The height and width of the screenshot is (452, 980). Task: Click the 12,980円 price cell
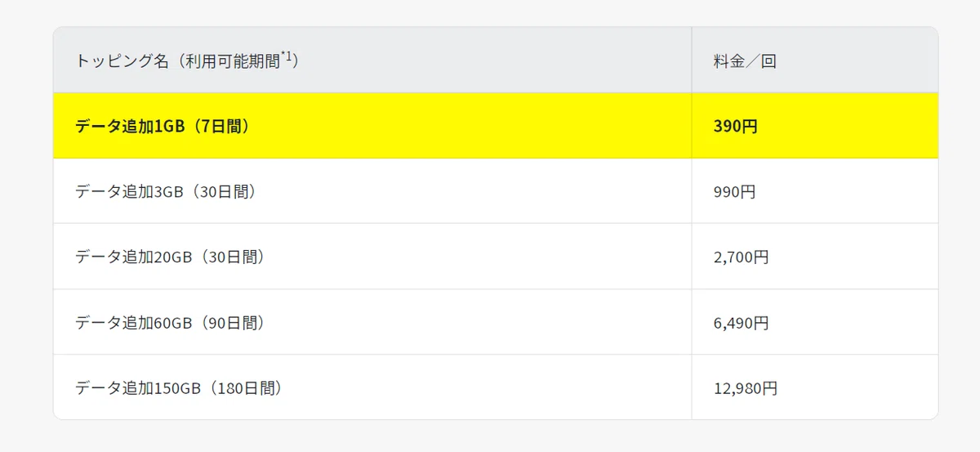(746, 388)
